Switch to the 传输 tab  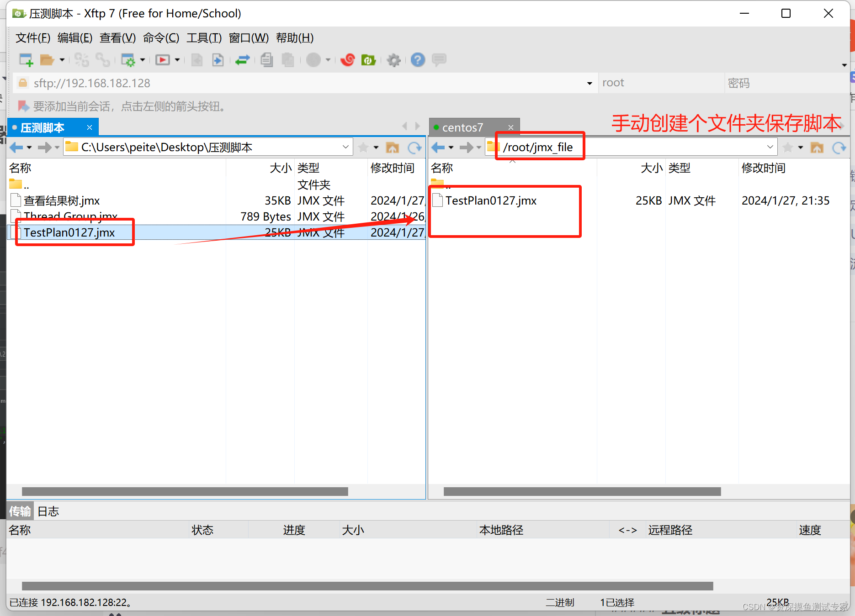pos(20,511)
